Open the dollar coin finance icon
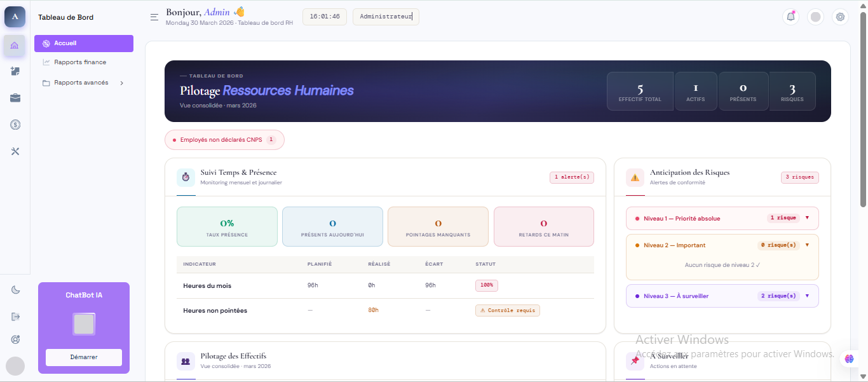868x382 pixels. point(15,125)
